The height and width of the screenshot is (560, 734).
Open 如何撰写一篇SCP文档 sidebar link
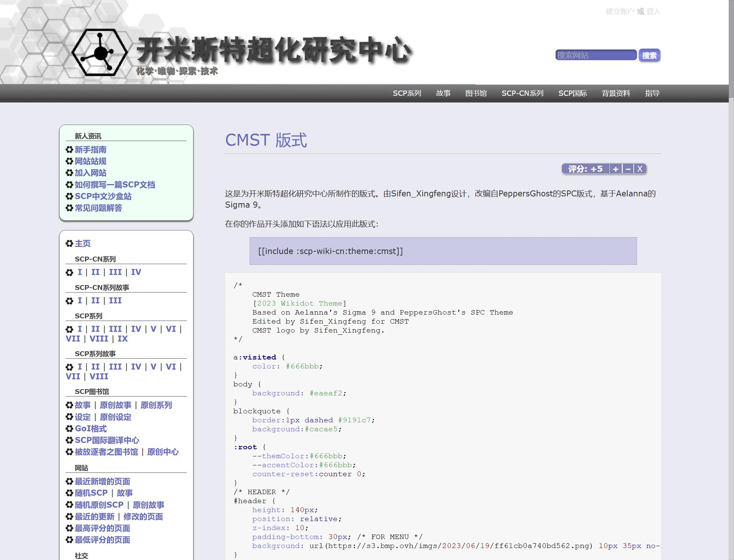[x=115, y=185]
